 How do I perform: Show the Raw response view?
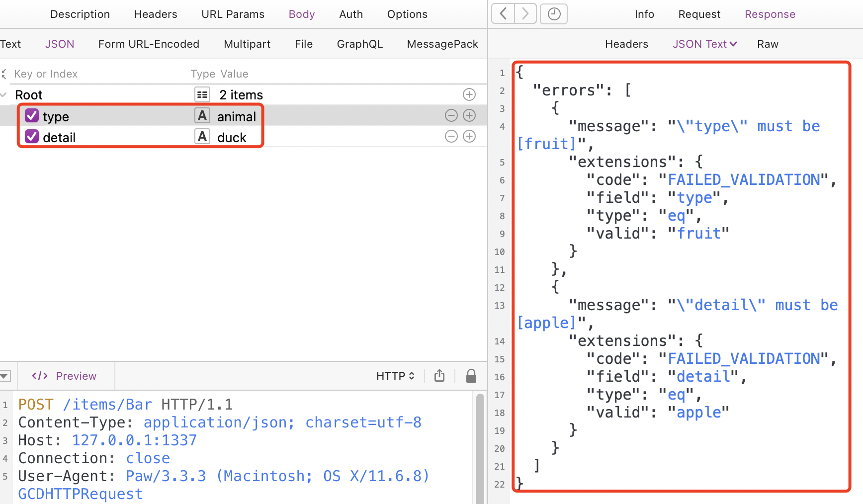768,44
